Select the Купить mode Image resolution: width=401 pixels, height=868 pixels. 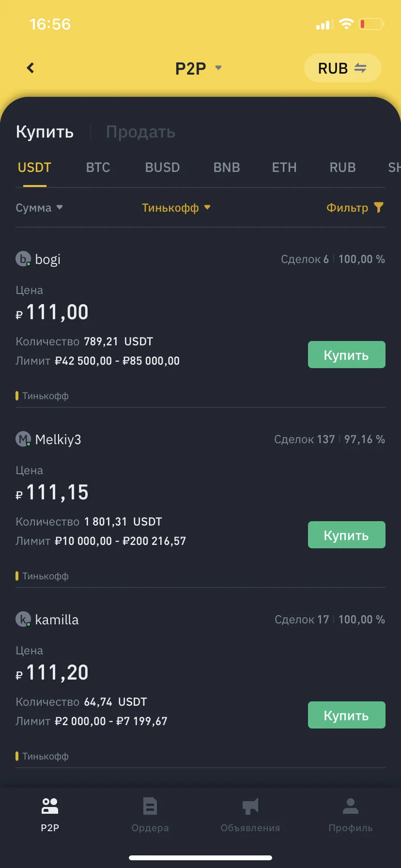tap(45, 132)
